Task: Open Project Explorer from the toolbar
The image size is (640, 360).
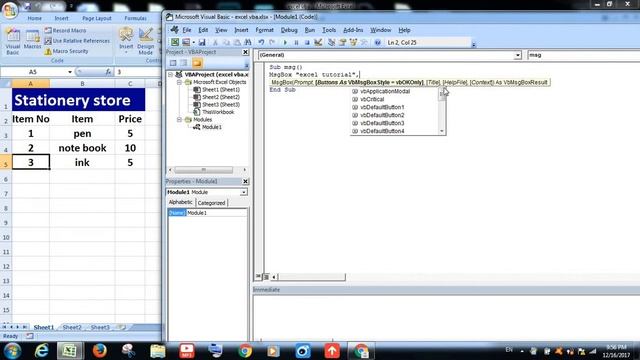Action: (332, 42)
